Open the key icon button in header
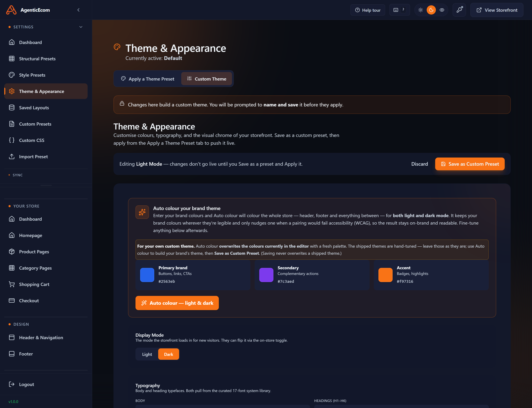The height and width of the screenshot is (408, 532). 459,10
